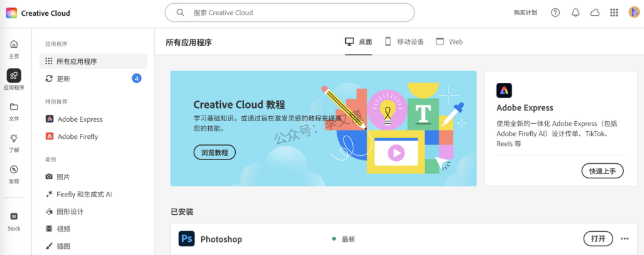
Task: Open Adobe Stock in sidebar
Action: click(x=14, y=220)
